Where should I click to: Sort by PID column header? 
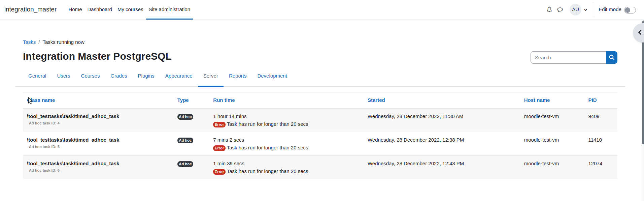pyautogui.click(x=592, y=100)
